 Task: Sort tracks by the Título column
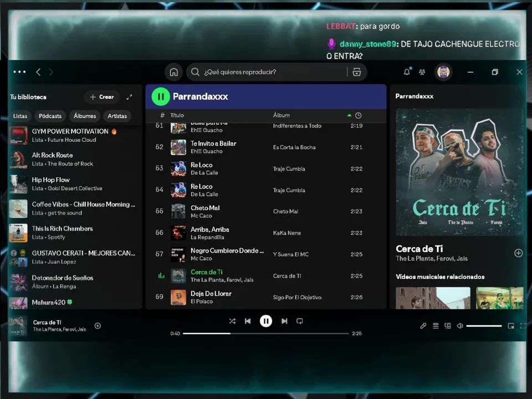tap(177, 115)
